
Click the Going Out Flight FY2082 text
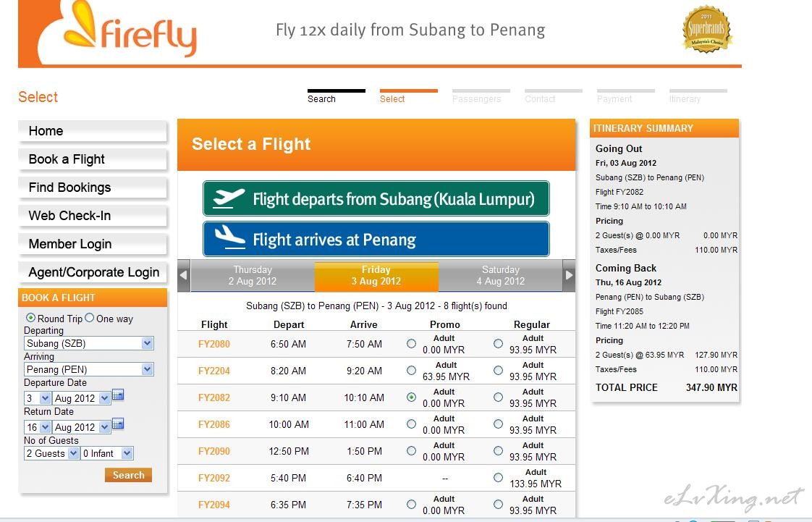pos(619,192)
